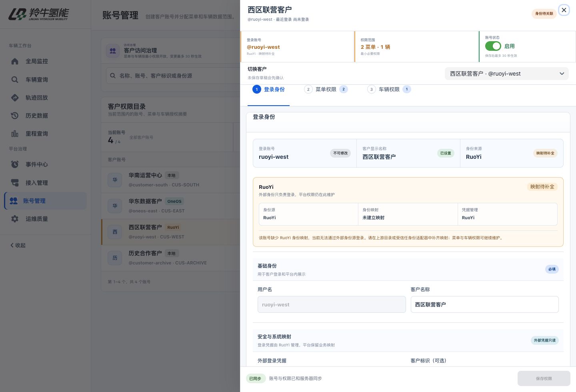
Task: Click the RuoYi tag on 西区联营客户 row
Action: 173,227
